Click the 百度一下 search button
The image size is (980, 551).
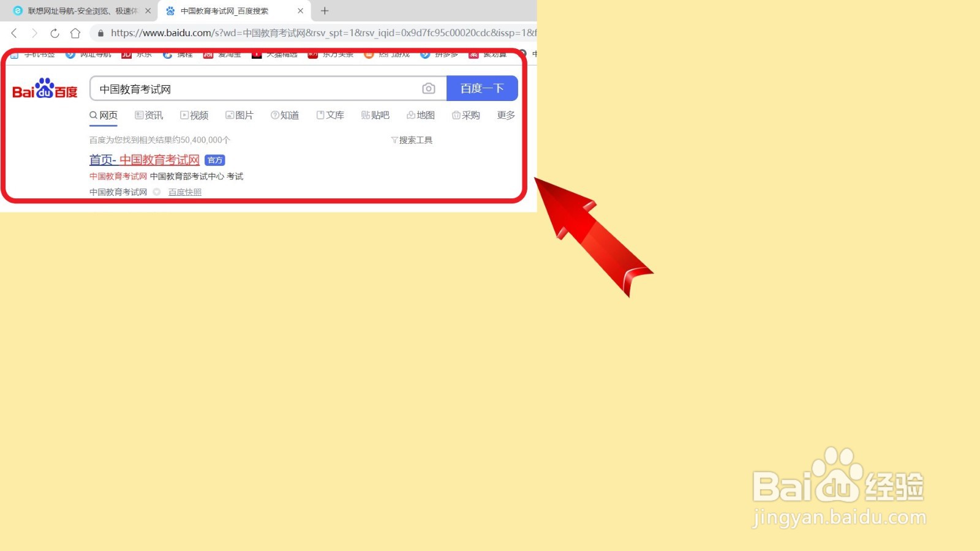(x=482, y=89)
